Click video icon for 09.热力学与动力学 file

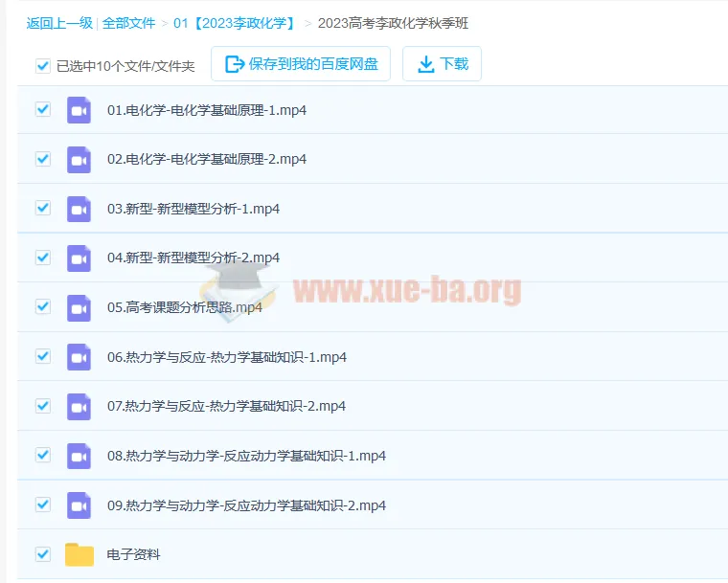(79, 505)
